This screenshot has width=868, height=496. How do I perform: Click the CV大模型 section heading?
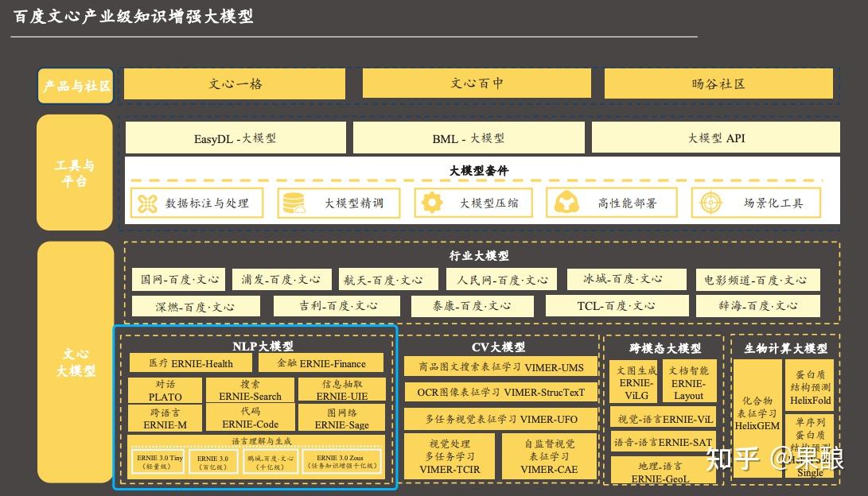(x=498, y=347)
